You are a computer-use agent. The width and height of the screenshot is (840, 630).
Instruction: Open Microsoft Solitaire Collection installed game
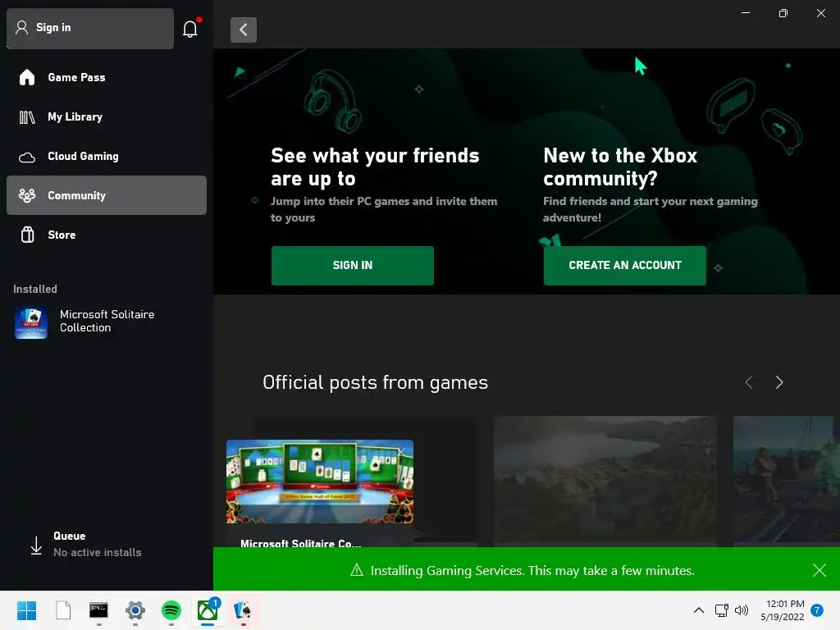click(106, 322)
